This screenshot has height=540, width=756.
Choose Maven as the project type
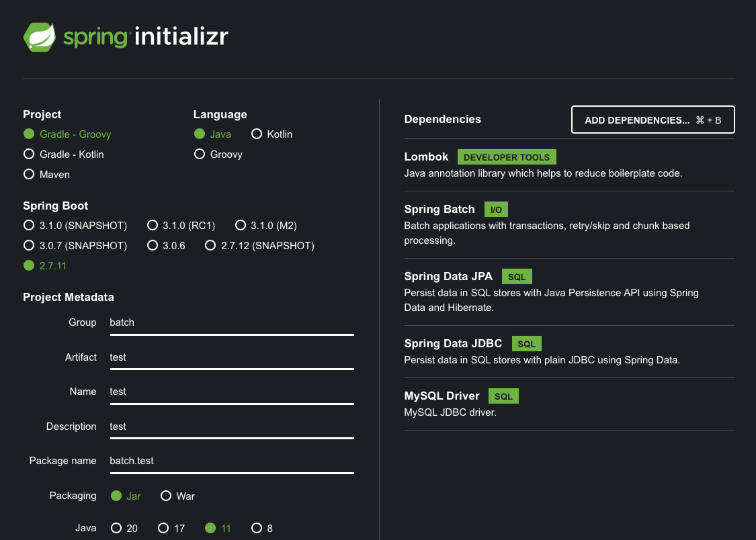(x=47, y=175)
